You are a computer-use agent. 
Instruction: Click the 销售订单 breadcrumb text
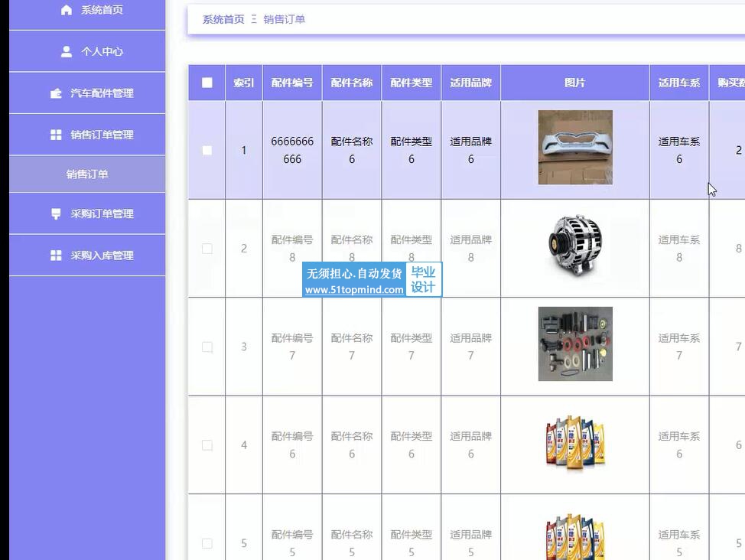pyautogui.click(x=285, y=19)
